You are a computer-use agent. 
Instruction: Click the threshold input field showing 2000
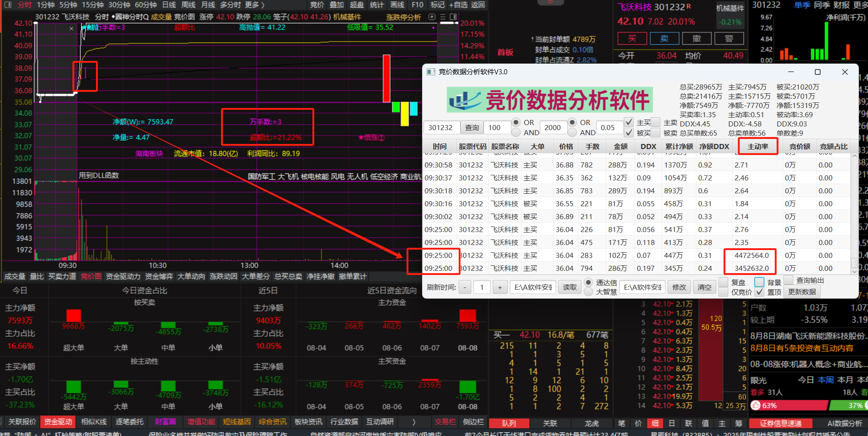[x=553, y=127]
